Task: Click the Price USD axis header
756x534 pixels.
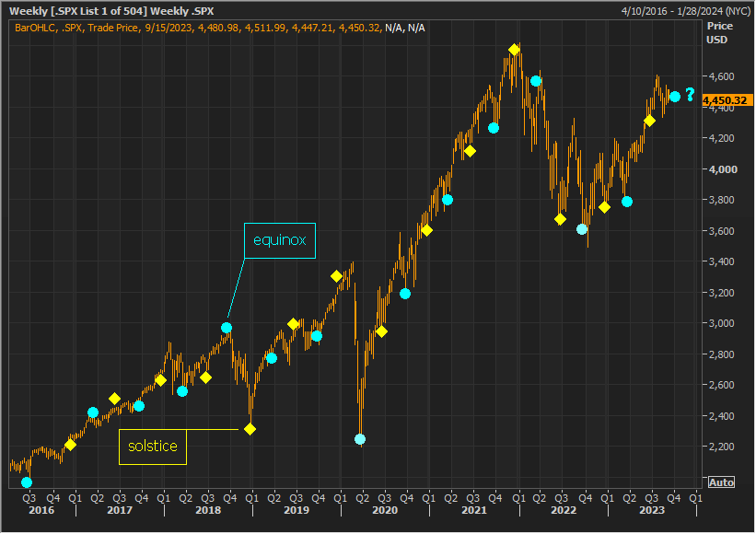Action: [x=719, y=33]
